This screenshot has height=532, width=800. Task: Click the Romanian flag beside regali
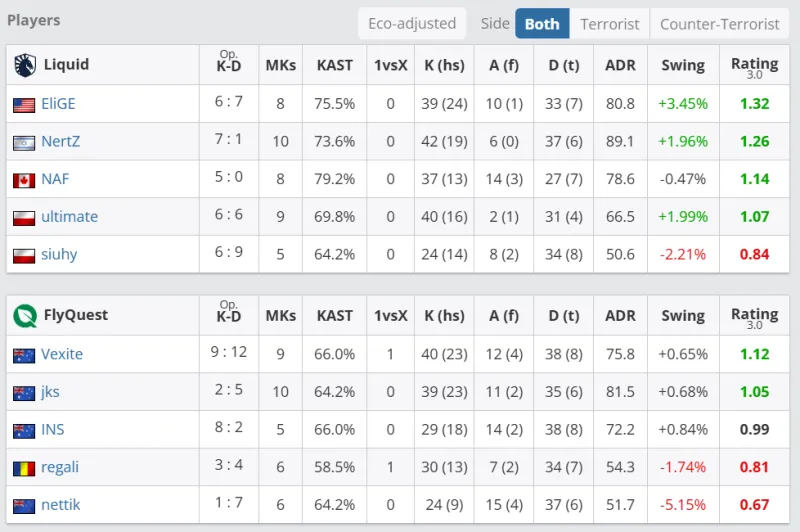[x=24, y=468]
